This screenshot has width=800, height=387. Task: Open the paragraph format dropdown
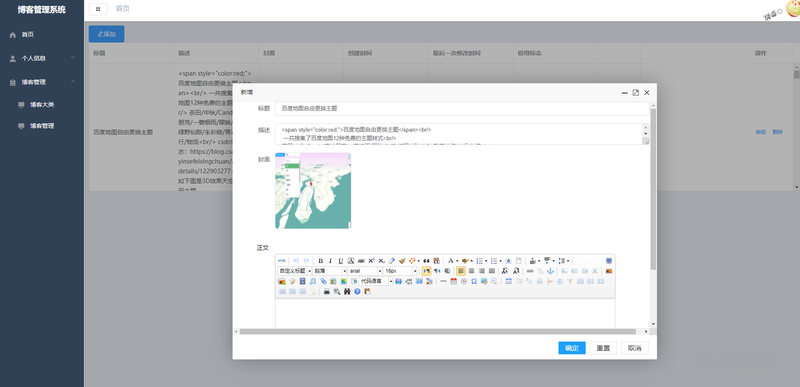click(330, 271)
